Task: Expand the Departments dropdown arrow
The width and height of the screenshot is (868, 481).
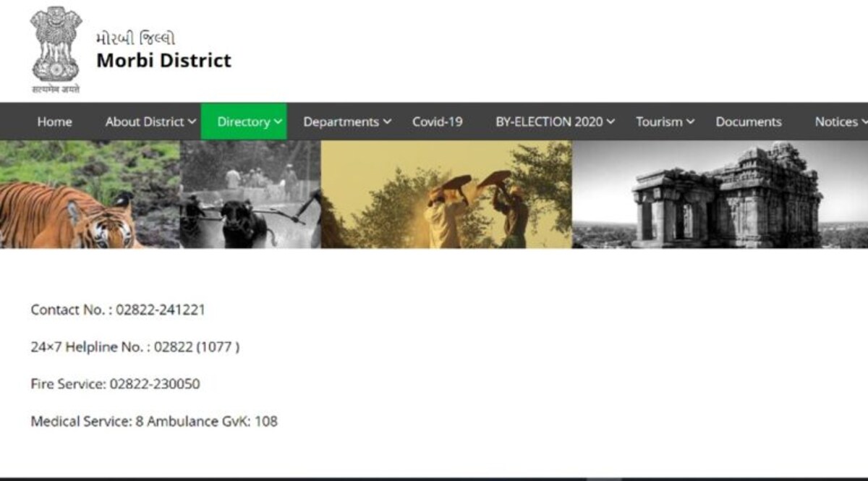Action: point(387,122)
